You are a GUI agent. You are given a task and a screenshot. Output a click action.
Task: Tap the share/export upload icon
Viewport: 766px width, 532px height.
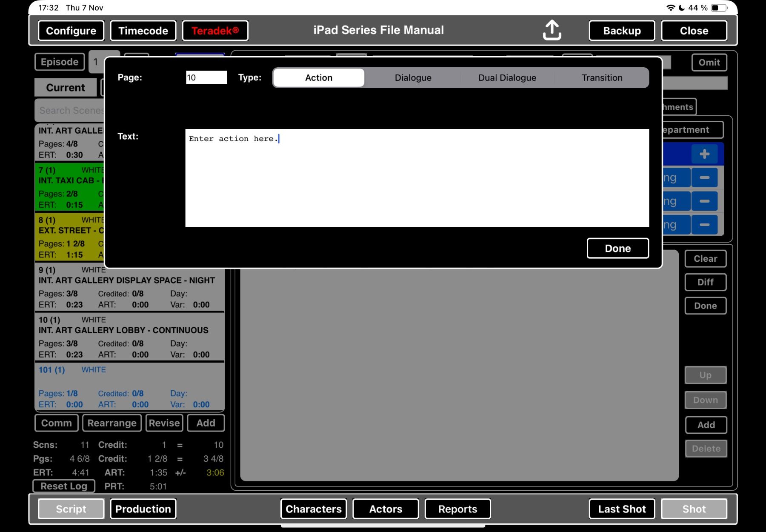coord(552,30)
